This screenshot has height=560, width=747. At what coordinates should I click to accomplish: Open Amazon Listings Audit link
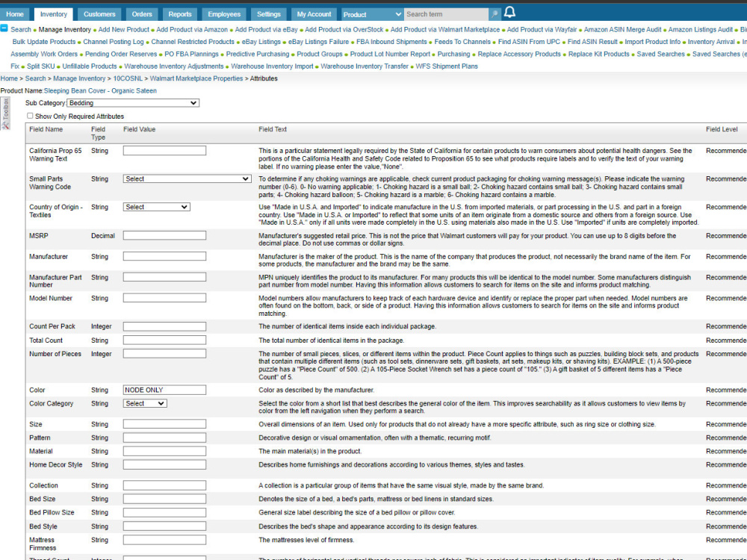coord(701,30)
